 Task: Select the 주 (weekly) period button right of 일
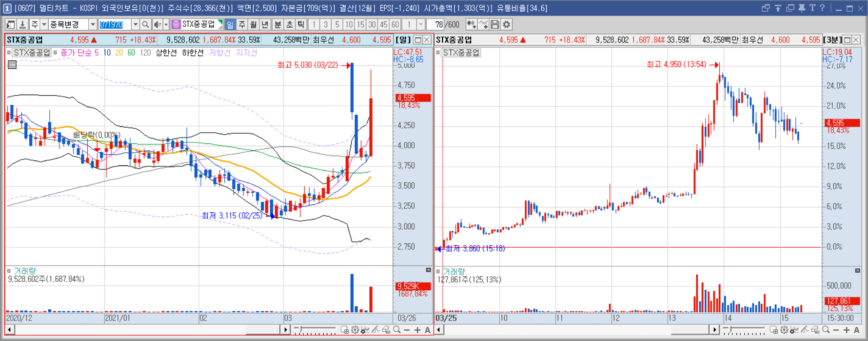(242, 24)
